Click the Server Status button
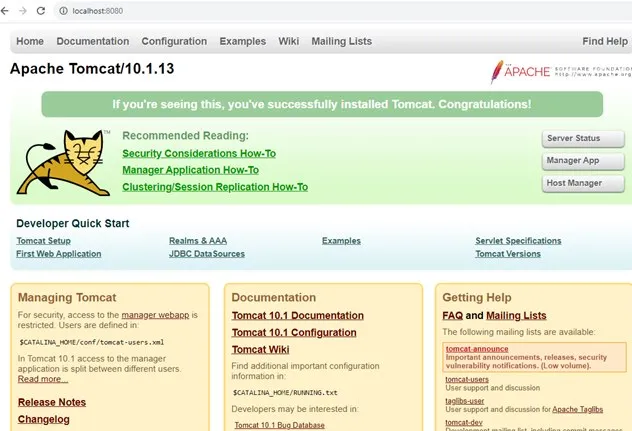The image size is (632, 431). tap(583, 138)
